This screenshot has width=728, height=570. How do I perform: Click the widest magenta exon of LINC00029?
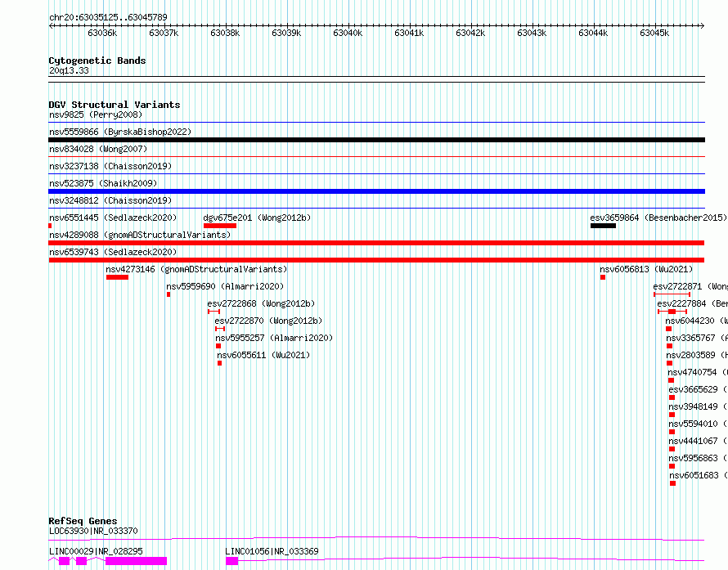[136, 561]
